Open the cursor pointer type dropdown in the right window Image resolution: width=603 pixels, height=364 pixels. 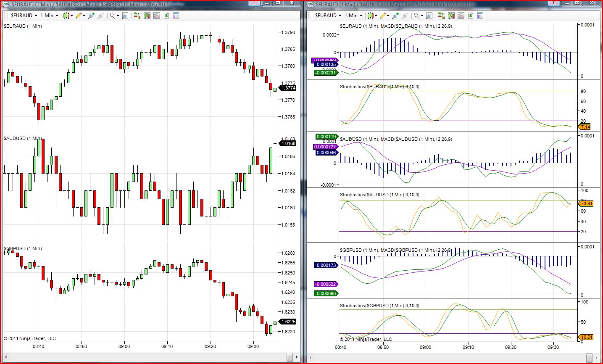(418, 16)
